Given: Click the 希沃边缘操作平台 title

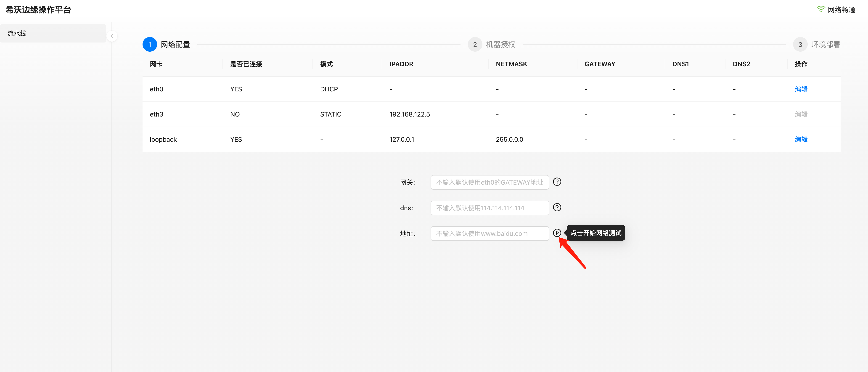Looking at the screenshot, I should (x=38, y=10).
